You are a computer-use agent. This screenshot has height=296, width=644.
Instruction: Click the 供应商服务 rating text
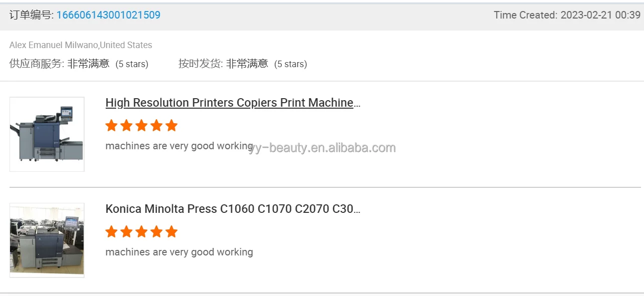(79, 64)
